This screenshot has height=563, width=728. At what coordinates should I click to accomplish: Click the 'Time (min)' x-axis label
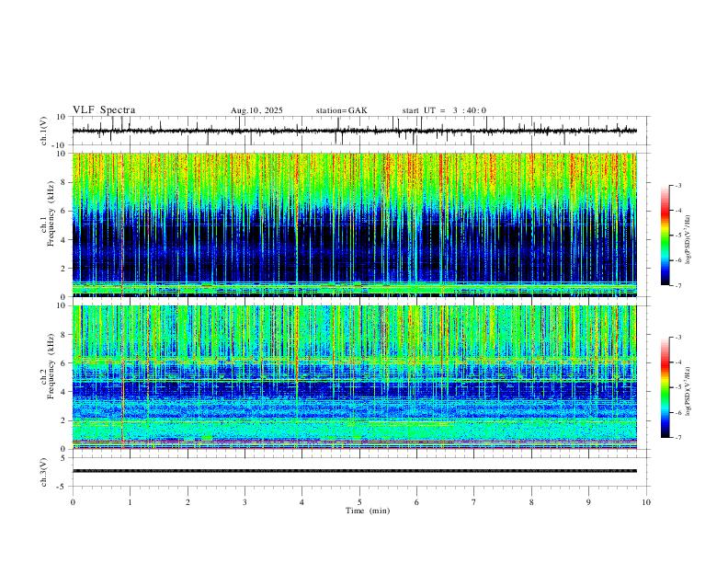368,511
